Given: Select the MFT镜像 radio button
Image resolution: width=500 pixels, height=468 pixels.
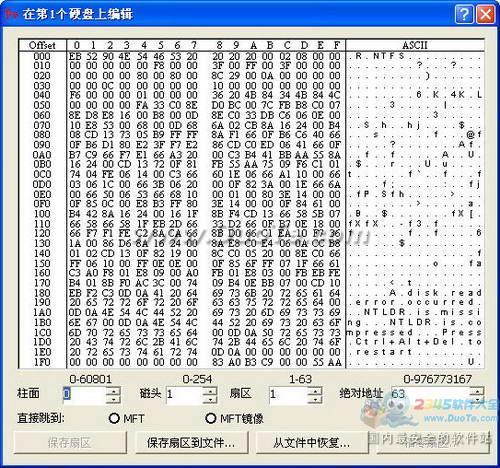Looking at the screenshot, I should click(211, 418).
